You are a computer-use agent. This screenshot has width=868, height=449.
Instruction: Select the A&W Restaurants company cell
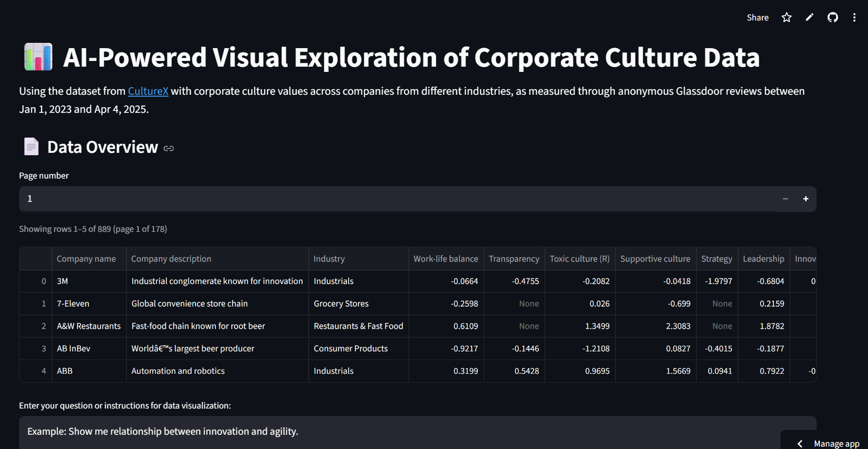coord(89,326)
